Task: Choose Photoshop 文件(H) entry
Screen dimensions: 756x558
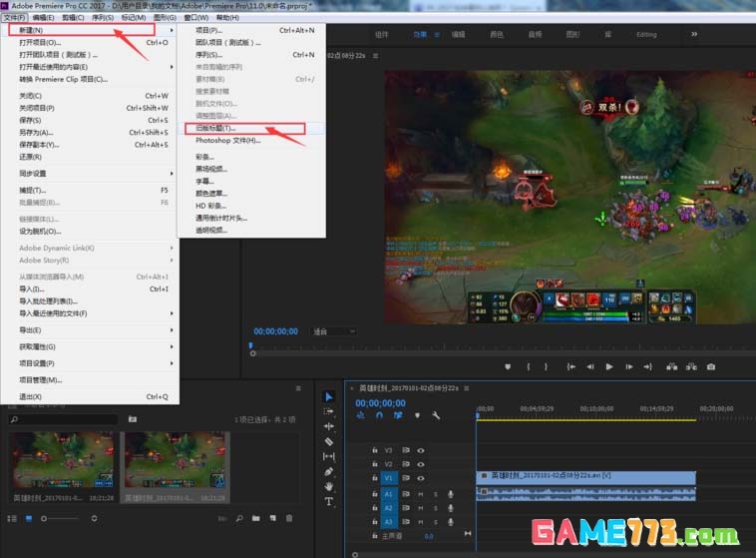Action: coord(250,141)
